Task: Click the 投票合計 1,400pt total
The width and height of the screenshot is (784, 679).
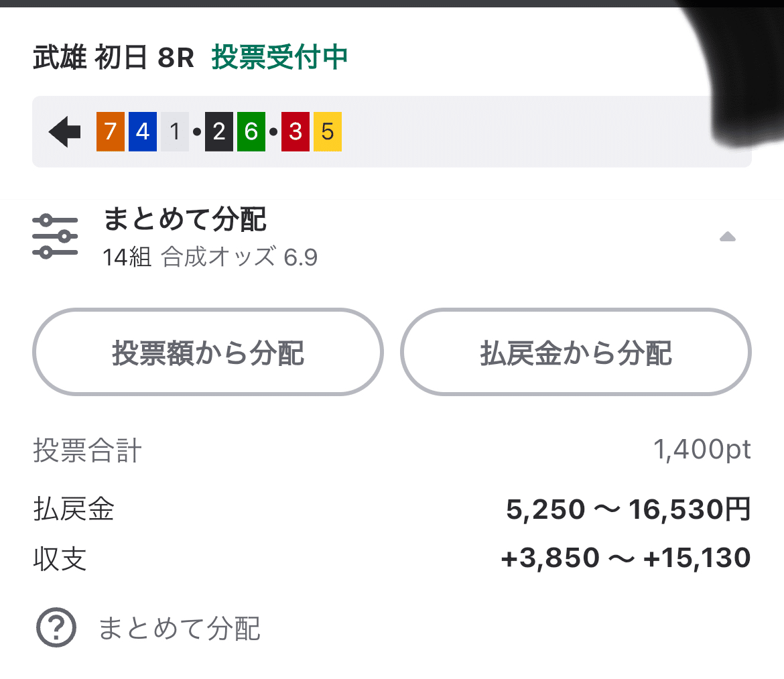Action: (x=702, y=450)
